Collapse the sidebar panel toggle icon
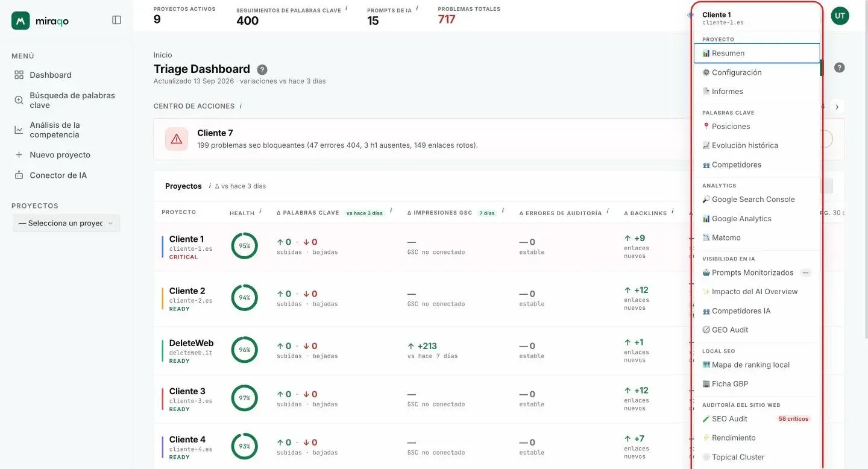The width and height of the screenshot is (868, 469). point(117,20)
